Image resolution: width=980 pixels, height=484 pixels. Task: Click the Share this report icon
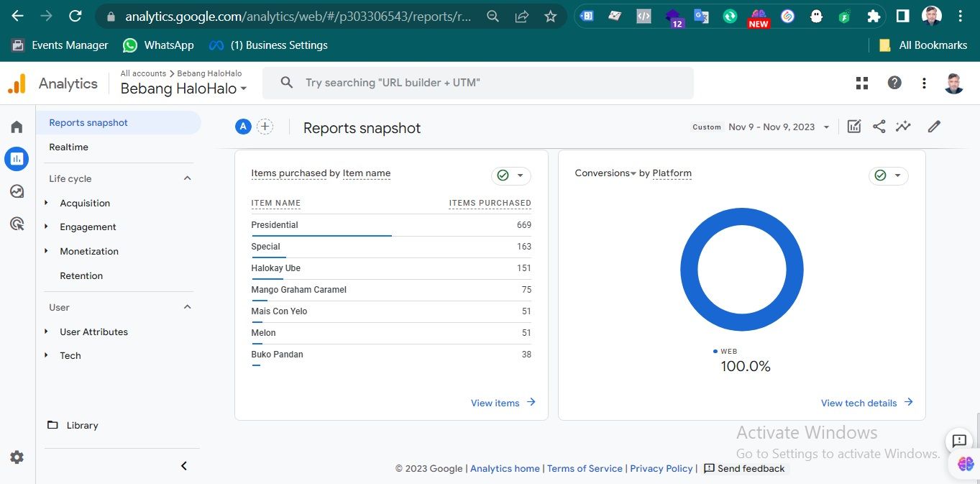pos(879,127)
